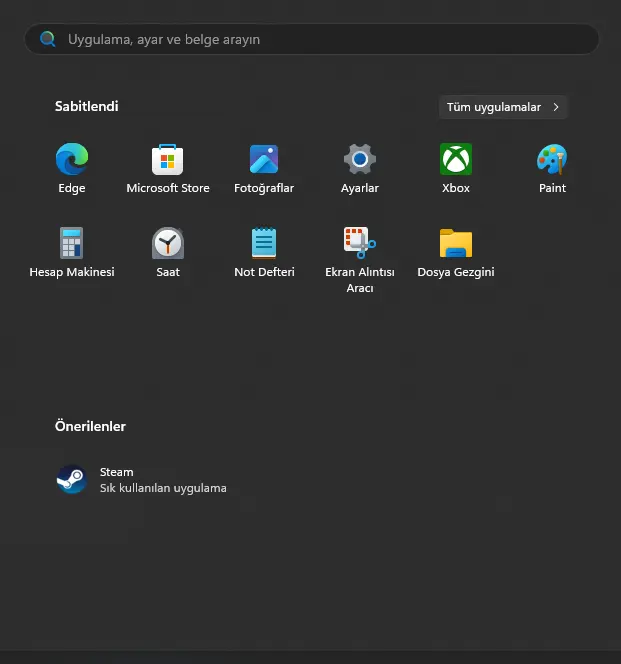Viewport: 621px width, 664px height.
Task: Open the Paint palette icon
Action: click(x=552, y=159)
